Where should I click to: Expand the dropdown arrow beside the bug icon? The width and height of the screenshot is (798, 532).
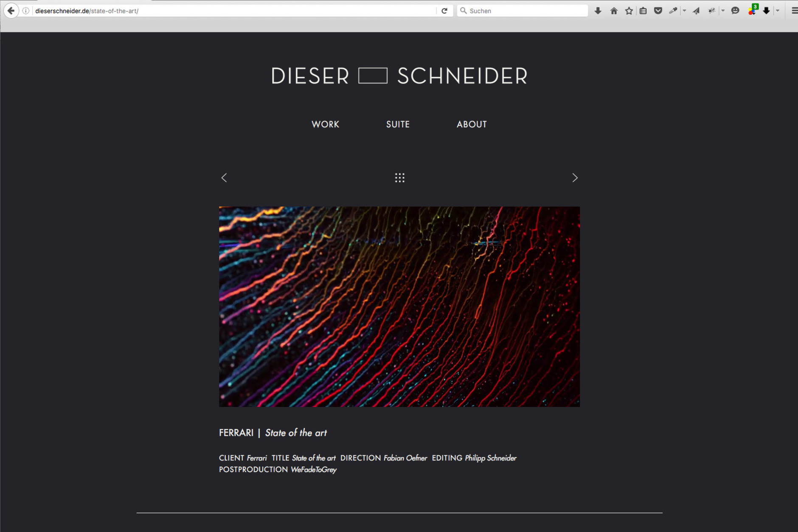click(x=723, y=11)
